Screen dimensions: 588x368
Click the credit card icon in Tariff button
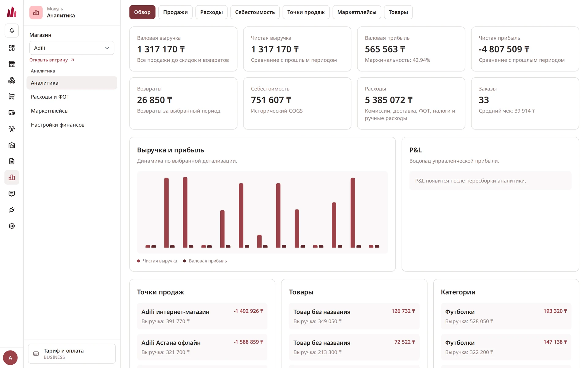pos(36,354)
